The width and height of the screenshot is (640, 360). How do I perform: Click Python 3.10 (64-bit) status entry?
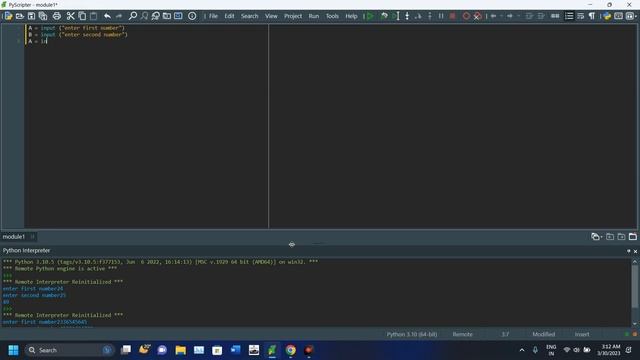(412, 334)
